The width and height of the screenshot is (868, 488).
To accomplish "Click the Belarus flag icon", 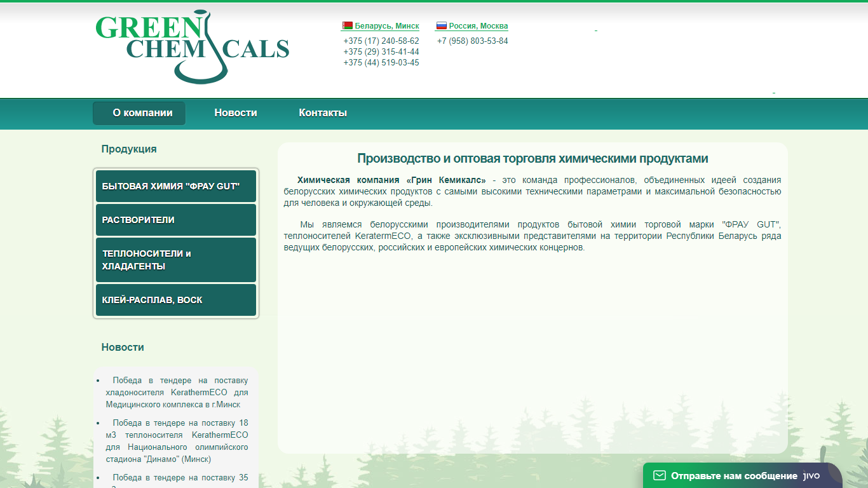I will click(x=348, y=26).
